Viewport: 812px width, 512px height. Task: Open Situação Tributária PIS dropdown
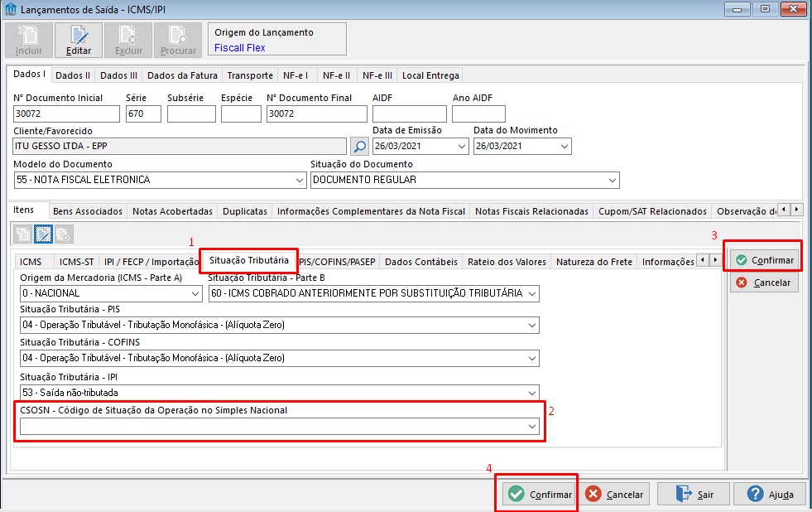(532, 326)
